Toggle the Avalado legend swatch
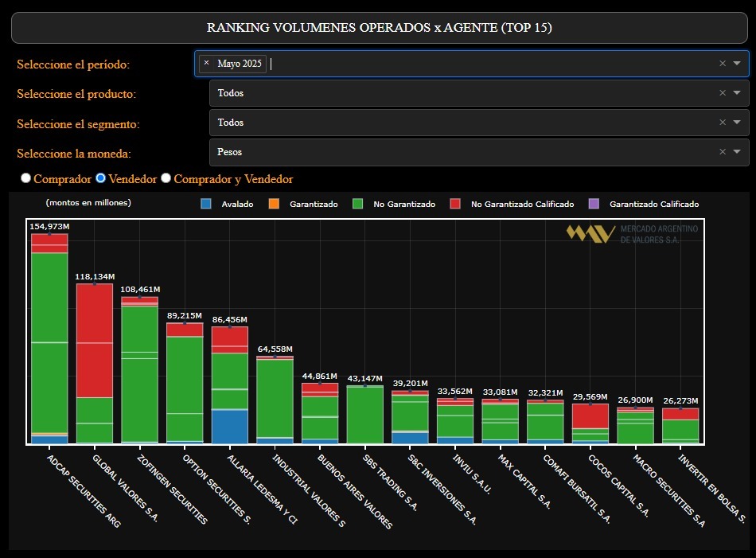Image resolution: width=756 pixels, height=558 pixels. (206, 204)
